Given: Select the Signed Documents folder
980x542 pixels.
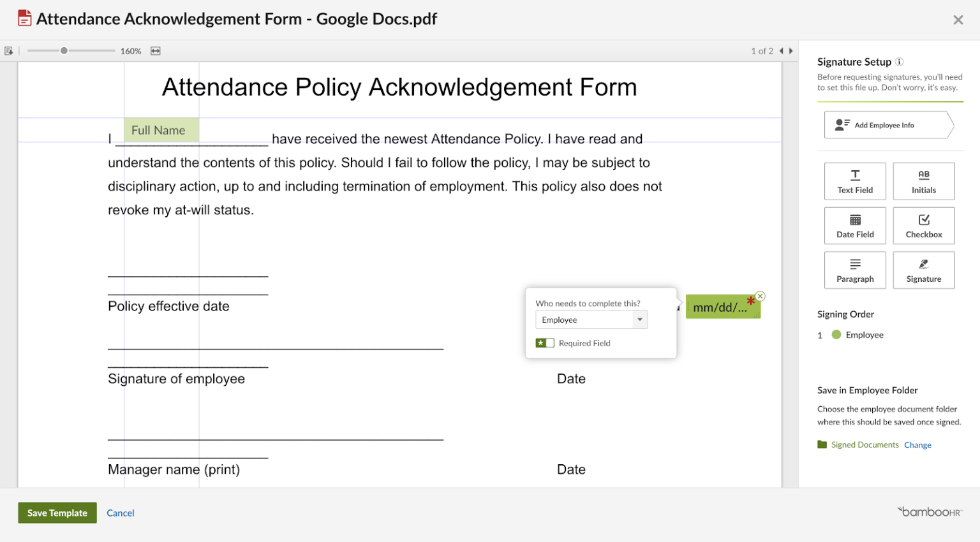Looking at the screenshot, I should pyautogui.click(x=865, y=444).
